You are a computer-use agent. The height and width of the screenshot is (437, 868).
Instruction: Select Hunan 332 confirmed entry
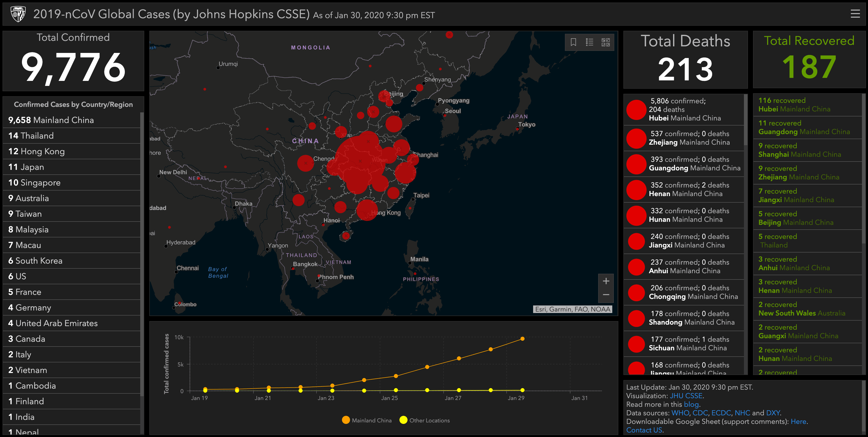[x=684, y=215]
